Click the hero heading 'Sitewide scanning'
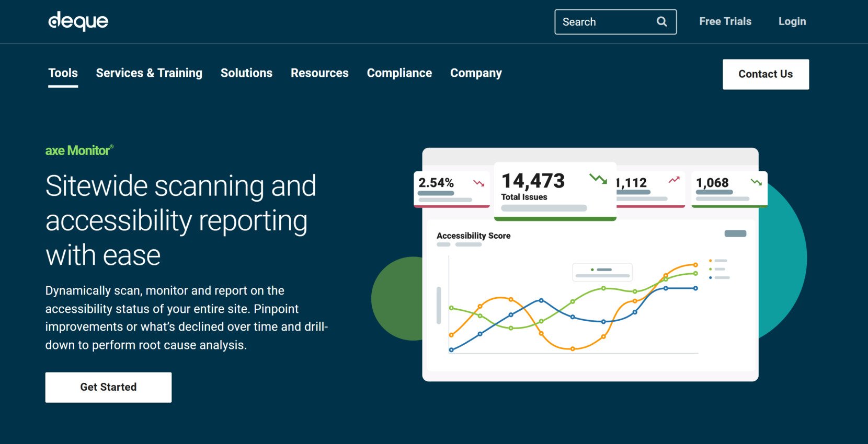This screenshot has width=868, height=444. 181,220
